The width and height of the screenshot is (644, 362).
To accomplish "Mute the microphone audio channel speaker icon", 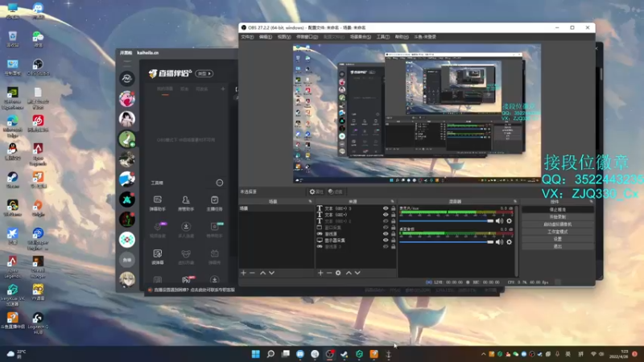I will (499, 220).
